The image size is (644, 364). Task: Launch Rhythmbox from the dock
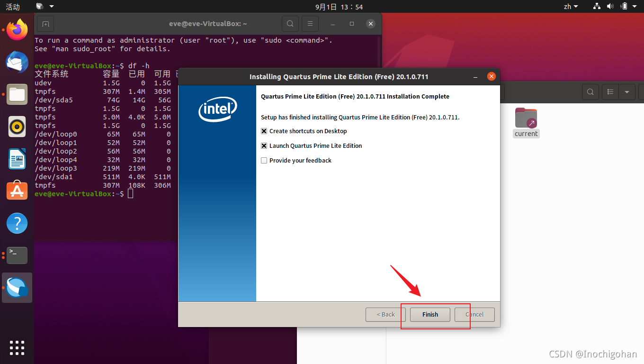17,127
